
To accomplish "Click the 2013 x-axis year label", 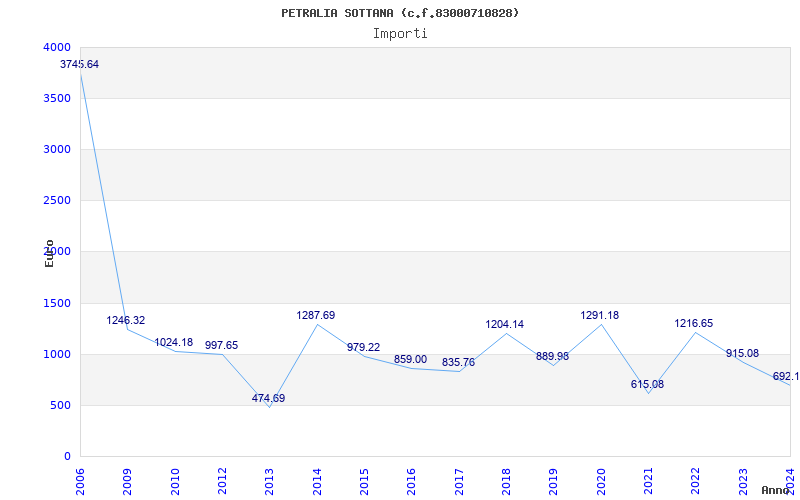I will [269, 482].
